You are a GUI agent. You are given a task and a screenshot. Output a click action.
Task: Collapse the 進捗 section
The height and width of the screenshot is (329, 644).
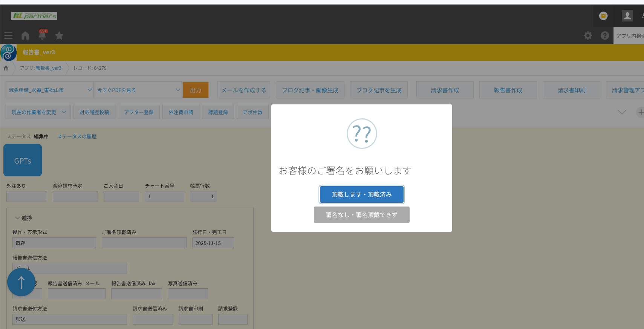pyautogui.click(x=17, y=218)
